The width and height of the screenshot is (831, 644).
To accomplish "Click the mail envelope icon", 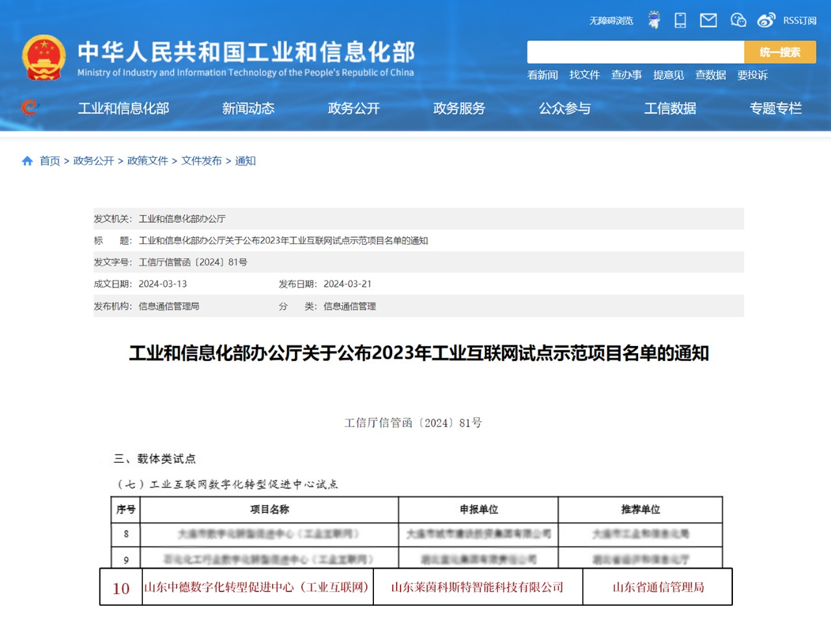I will point(708,20).
